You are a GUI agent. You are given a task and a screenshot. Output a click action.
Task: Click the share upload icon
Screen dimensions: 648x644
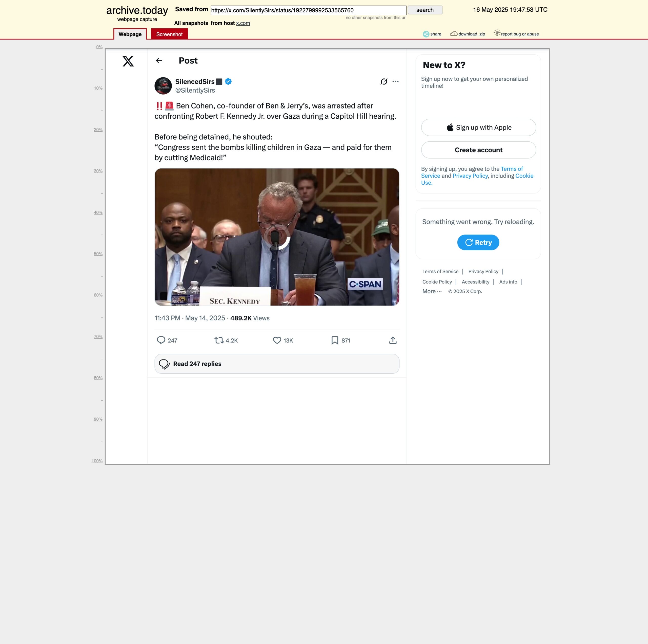tap(393, 340)
